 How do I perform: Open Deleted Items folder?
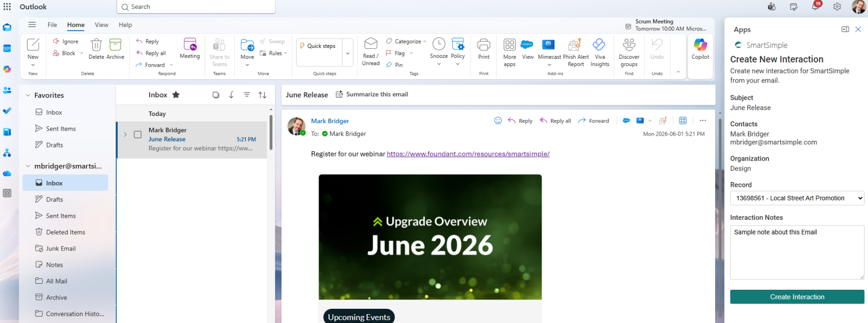pos(65,232)
